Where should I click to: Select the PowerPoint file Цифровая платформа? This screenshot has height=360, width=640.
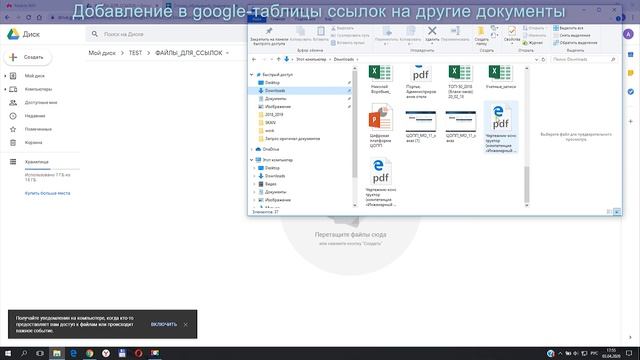(381, 126)
